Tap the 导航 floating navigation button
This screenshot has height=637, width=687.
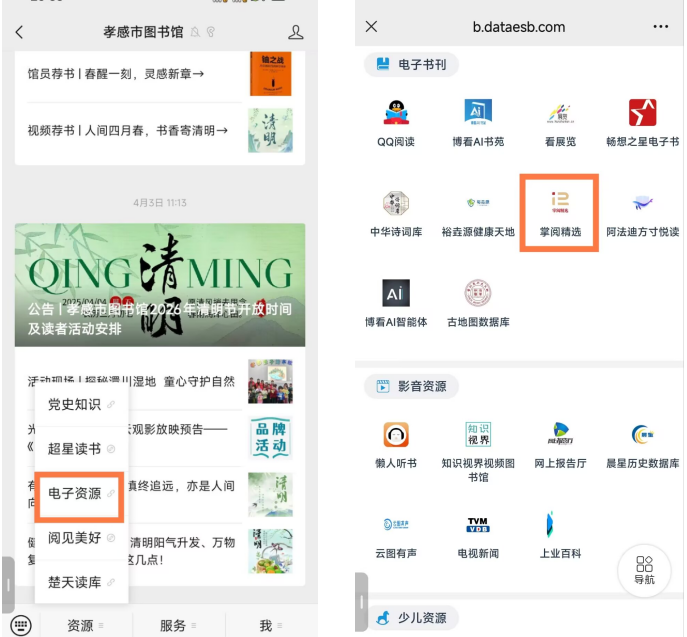click(x=644, y=568)
